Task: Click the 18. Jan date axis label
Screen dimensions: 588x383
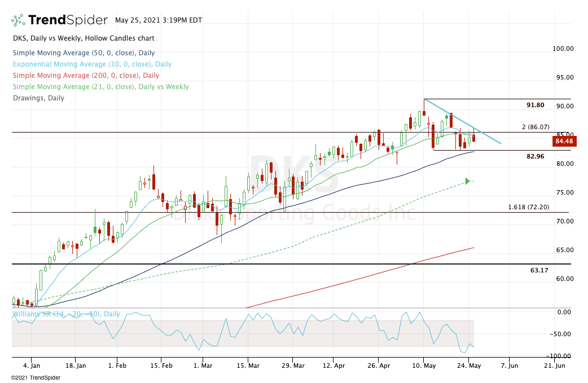Action: 76,366
